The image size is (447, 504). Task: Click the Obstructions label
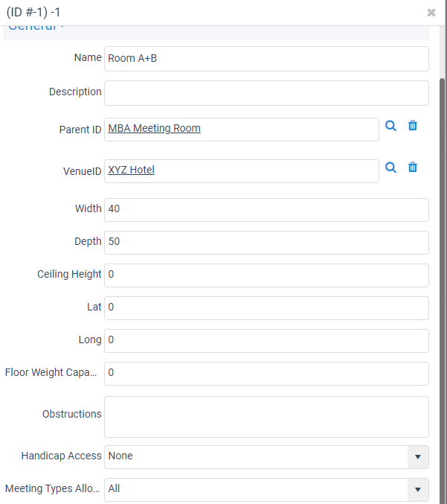pyautogui.click(x=72, y=414)
